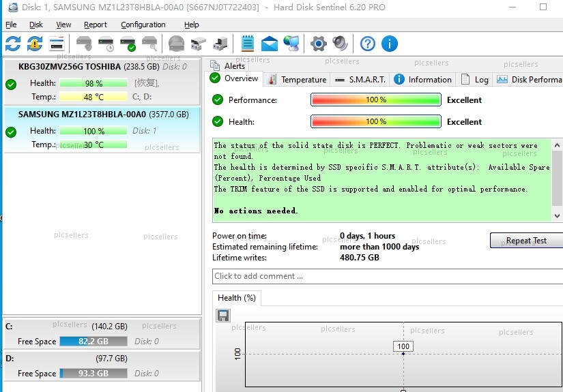563x392 pixels.
Task: Select the D: partition header row
Action: (102, 359)
